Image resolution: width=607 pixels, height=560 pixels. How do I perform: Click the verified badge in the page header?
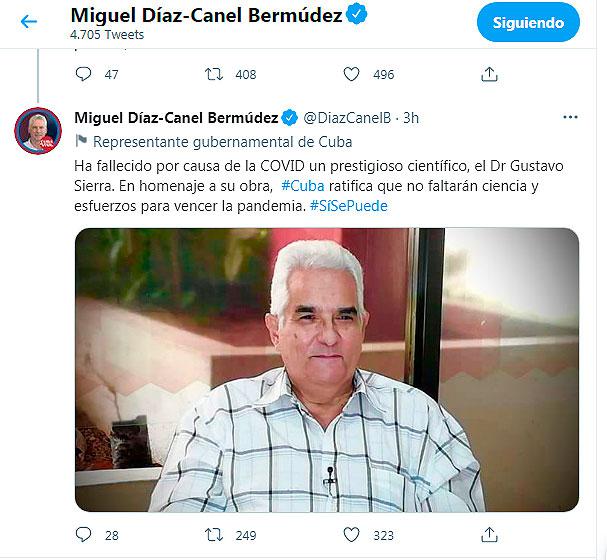356,15
